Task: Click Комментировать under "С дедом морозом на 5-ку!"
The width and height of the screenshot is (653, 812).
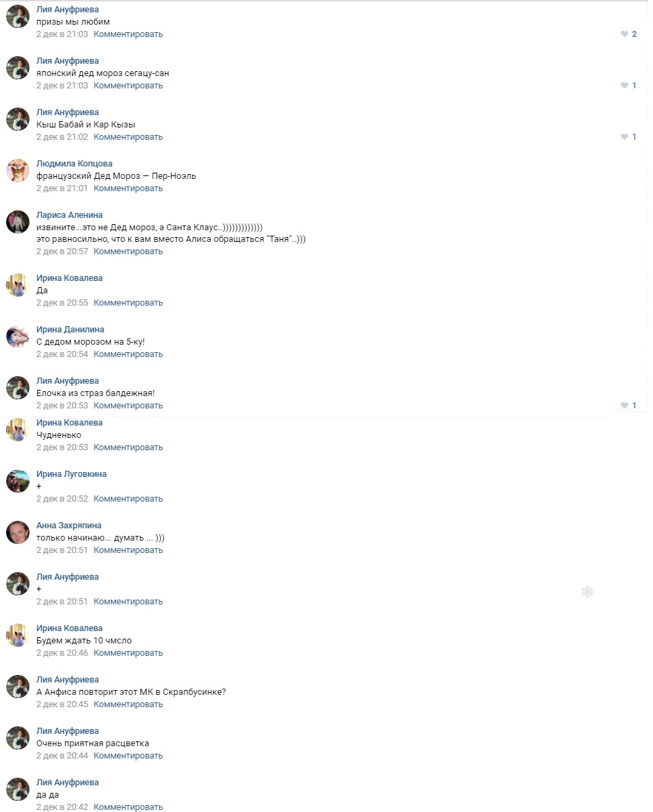Action: [x=128, y=354]
